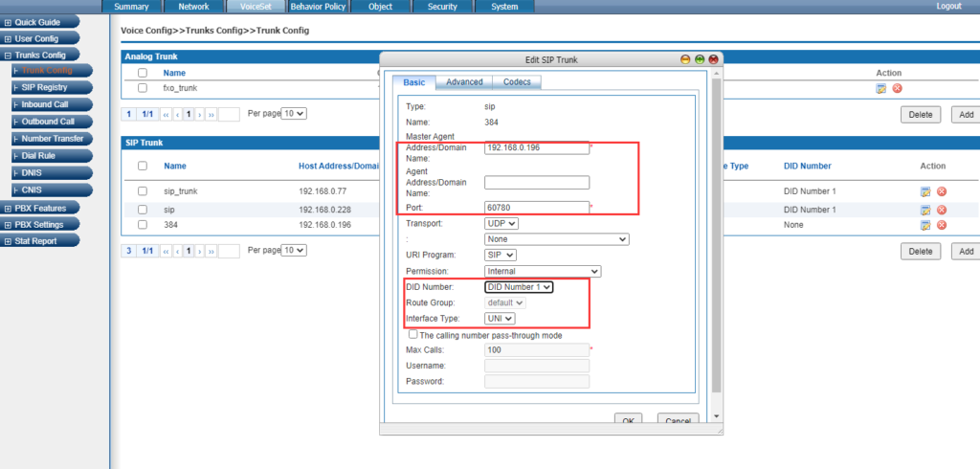Maximize the Edit SIP Trunk dialog
This screenshot has width=980, height=469.
(x=700, y=59)
